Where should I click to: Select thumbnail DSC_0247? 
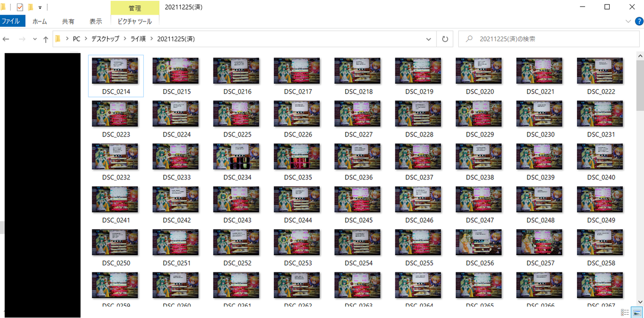click(x=479, y=200)
